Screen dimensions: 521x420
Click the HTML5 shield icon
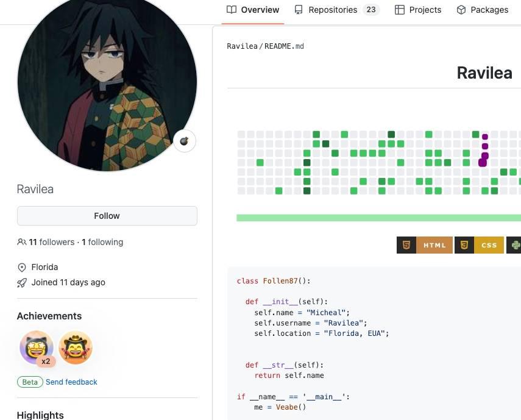coord(406,245)
